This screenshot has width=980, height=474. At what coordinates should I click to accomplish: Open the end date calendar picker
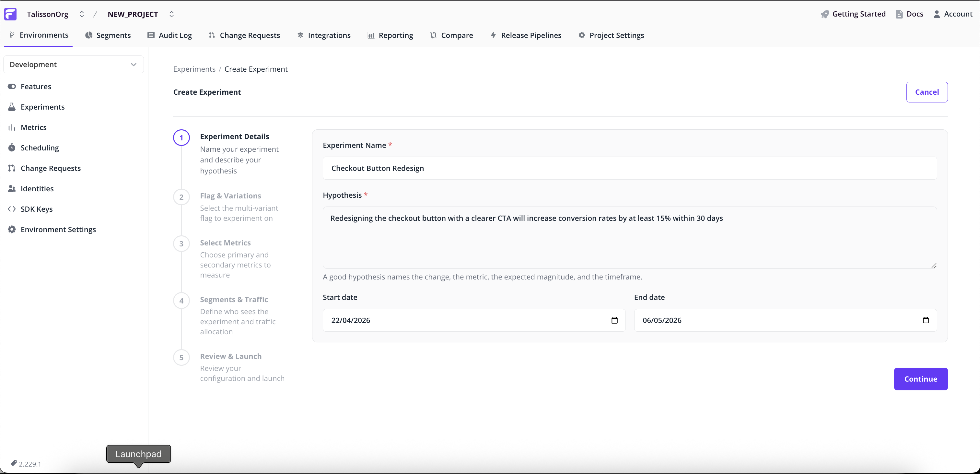point(926,320)
